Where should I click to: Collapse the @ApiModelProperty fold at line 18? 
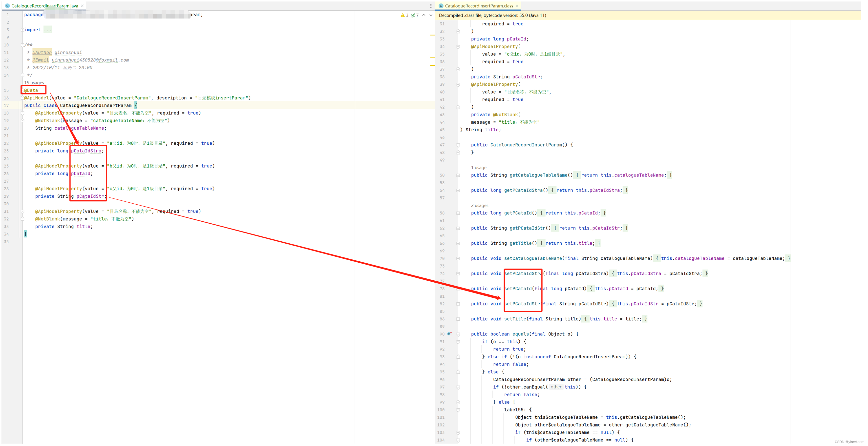pos(22,113)
